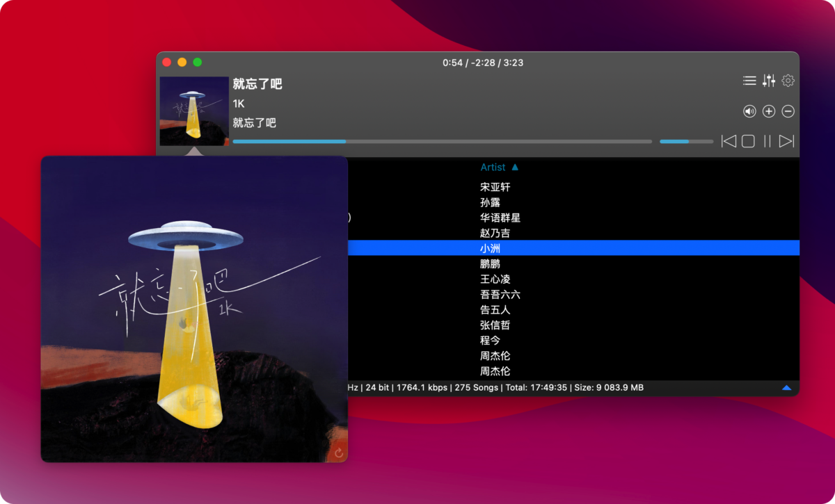Adjust the volume slider

pyautogui.click(x=687, y=141)
